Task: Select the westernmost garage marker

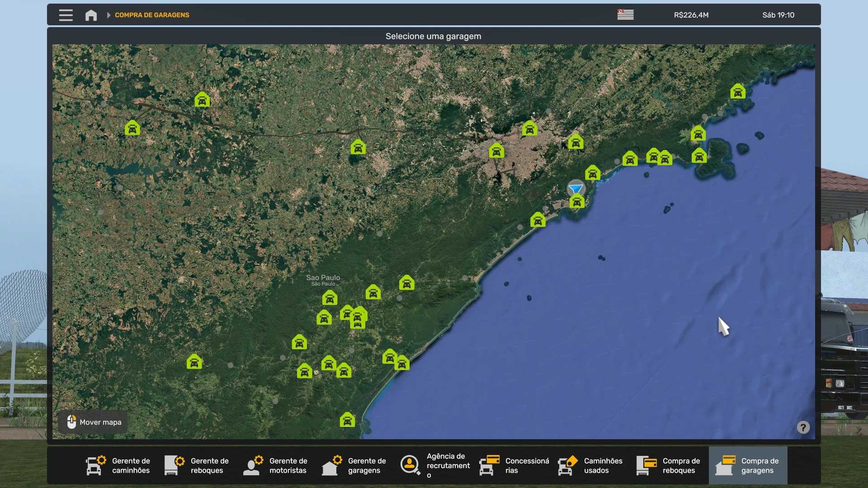Action: coord(132,128)
